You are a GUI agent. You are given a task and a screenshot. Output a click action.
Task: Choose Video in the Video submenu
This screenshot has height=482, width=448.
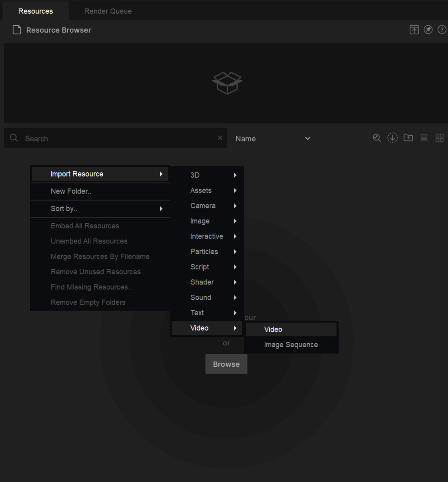291,329
